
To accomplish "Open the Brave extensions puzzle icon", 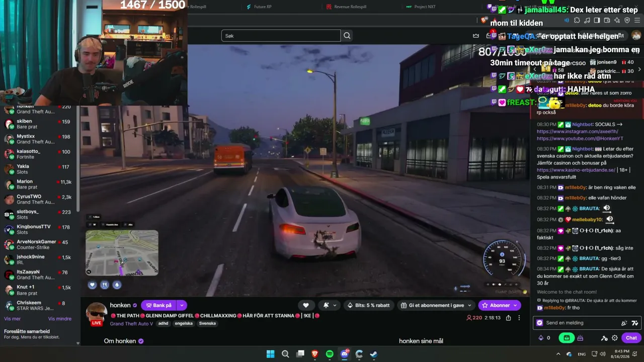I will click(577, 20).
